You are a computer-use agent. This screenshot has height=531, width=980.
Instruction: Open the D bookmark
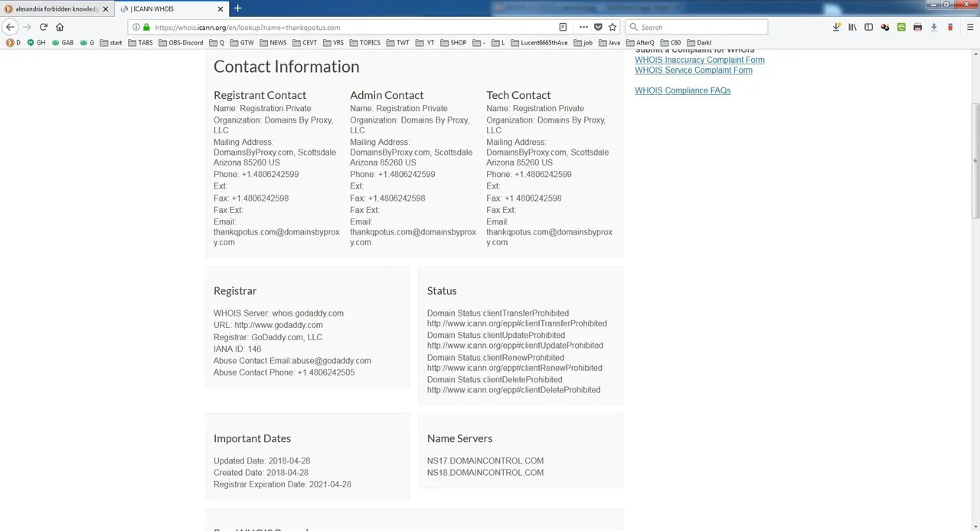point(14,43)
